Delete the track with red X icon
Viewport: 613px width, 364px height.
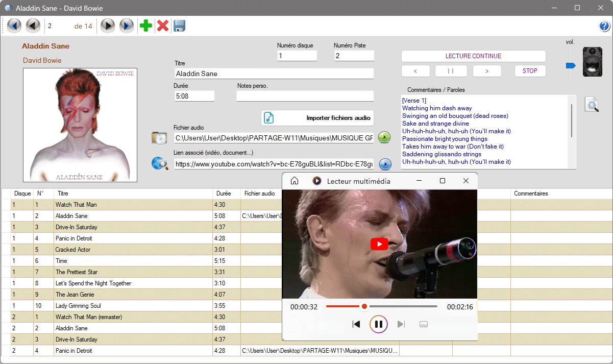163,26
